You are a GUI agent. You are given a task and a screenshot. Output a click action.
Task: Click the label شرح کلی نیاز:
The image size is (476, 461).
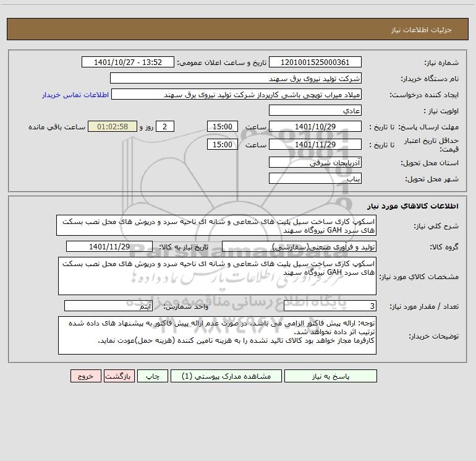436,226
